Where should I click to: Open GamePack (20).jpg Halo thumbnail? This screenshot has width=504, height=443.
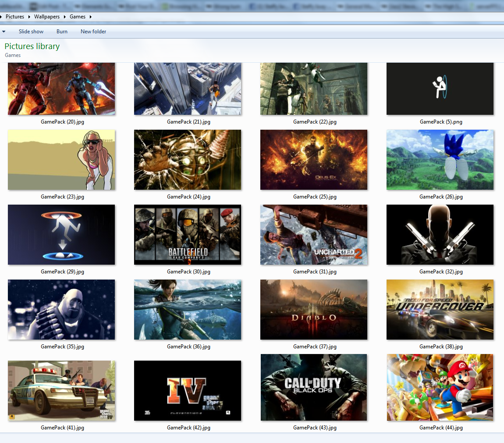click(61, 89)
